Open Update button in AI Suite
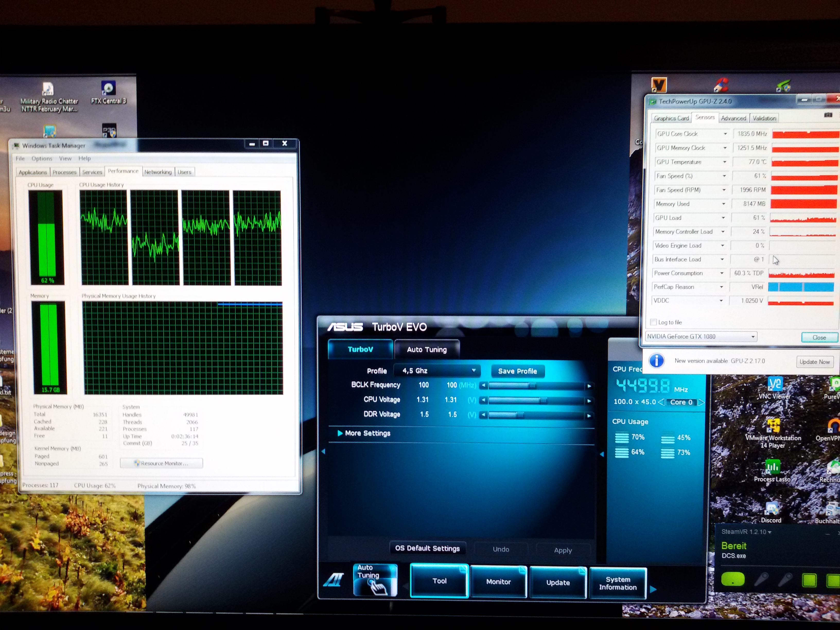 (x=558, y=582)
